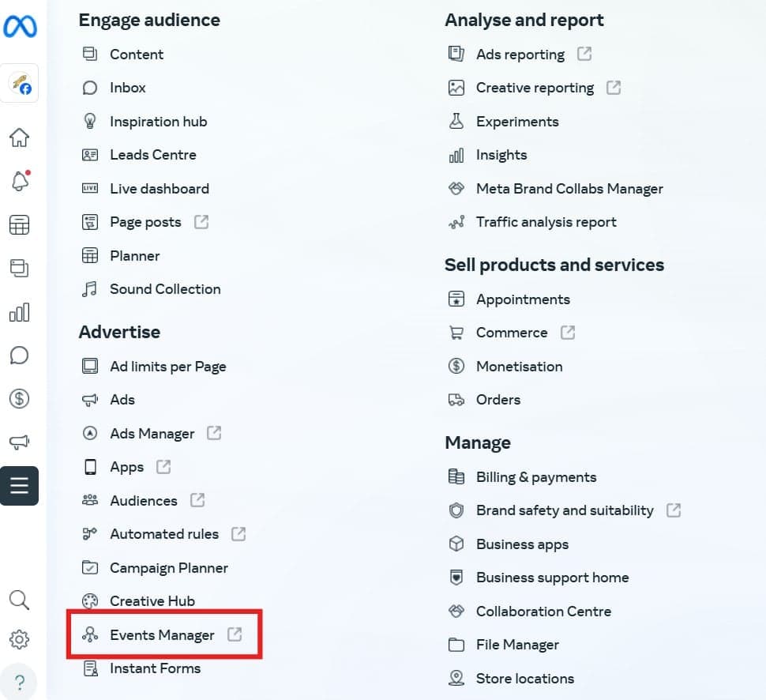Open Home from the left sidebar
The image size is (766, 700).
click(20, 136)
